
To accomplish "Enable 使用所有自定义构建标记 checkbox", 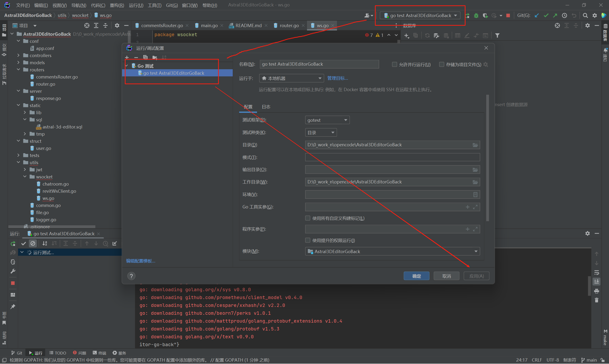I will coord(308,218).
